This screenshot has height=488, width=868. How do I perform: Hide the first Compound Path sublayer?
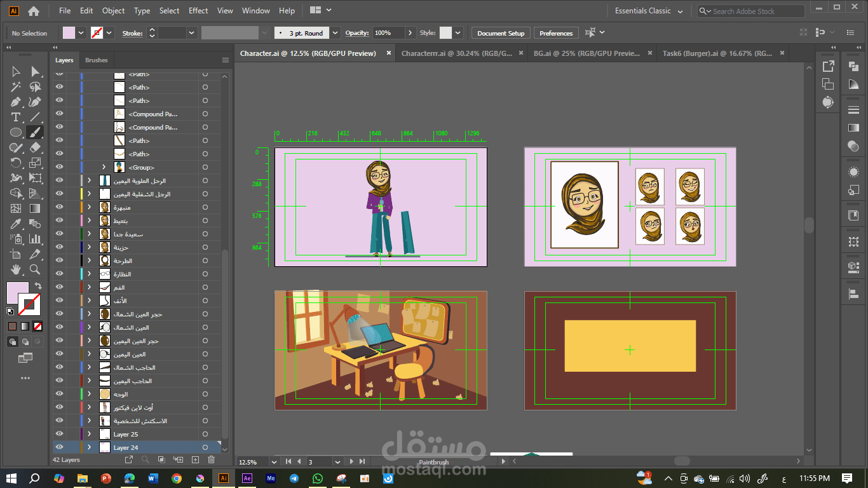click(60, 114)
